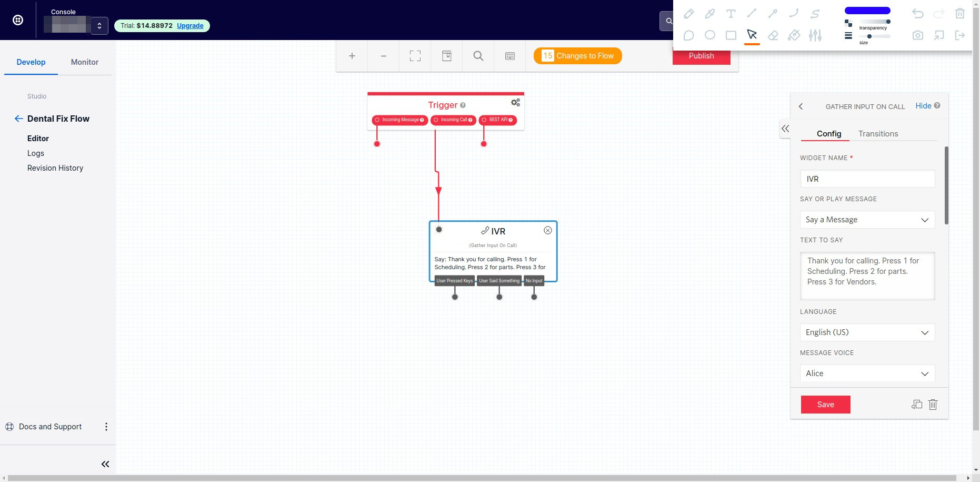Collapse the right panel with double chevron
Image resolution: width=980 pixels, height=482 pixels.
click(x=785, y=129)
